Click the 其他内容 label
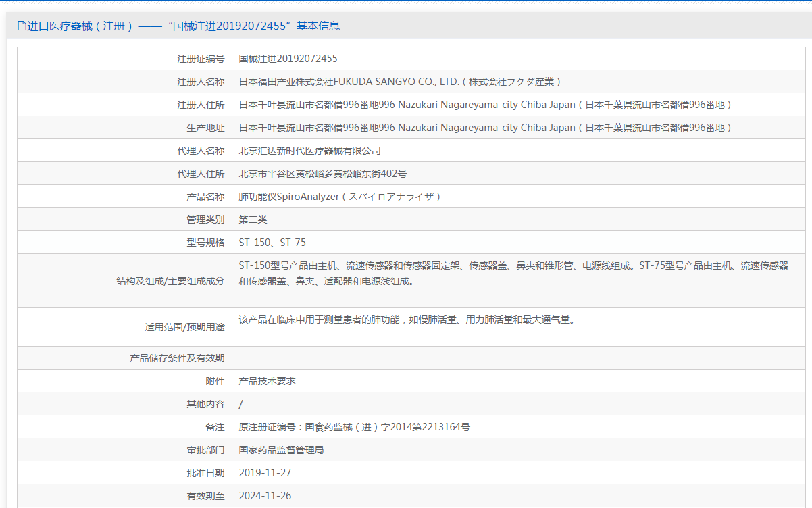 tap(205, 404)
